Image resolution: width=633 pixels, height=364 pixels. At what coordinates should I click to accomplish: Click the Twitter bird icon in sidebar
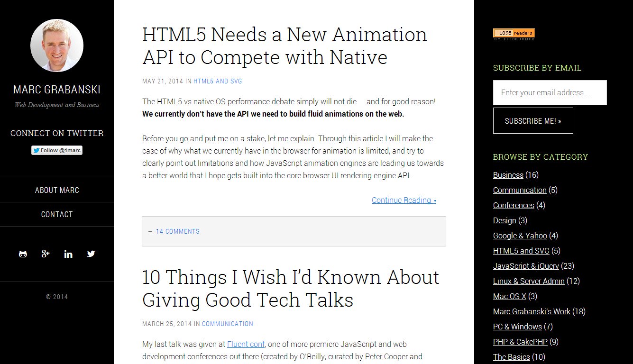[x=91, y=254]
